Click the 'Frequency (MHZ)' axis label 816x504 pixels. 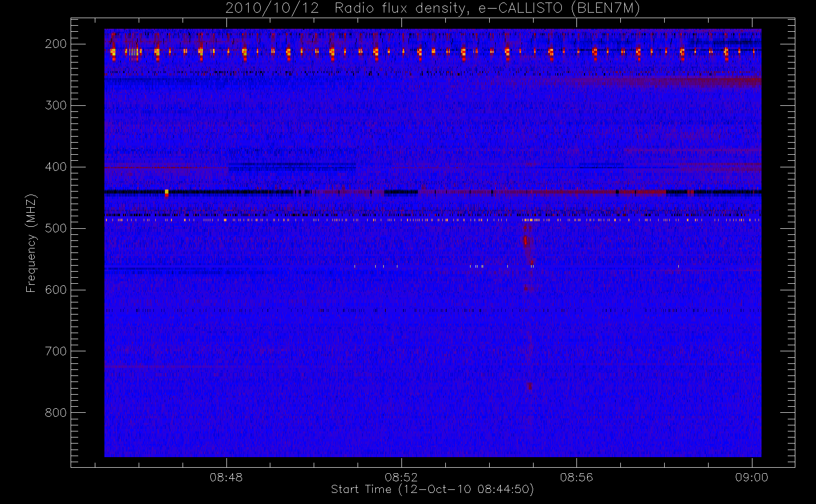pyautogui.click(x=31, y=243)
